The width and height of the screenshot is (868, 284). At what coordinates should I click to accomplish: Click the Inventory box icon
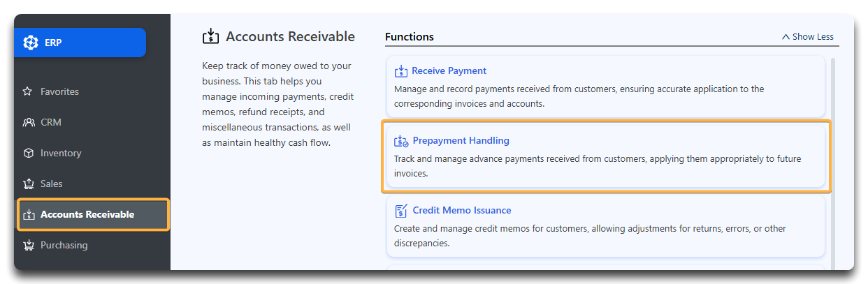(x=29, y=153)
